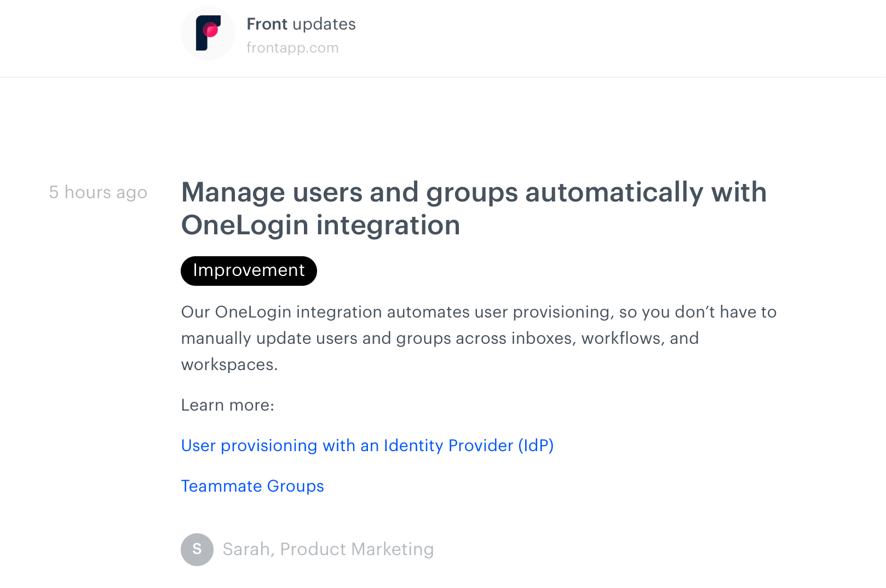
Task: Open User provisioning with an Identity Provider link
Action: click(367, 446)
